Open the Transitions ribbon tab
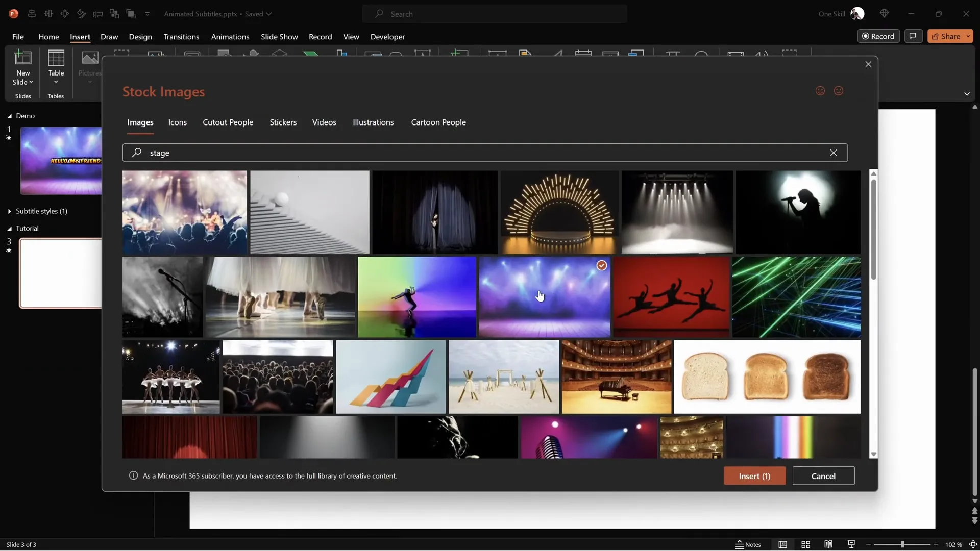The height and width of the screenshot is (551, 980). 181,37
